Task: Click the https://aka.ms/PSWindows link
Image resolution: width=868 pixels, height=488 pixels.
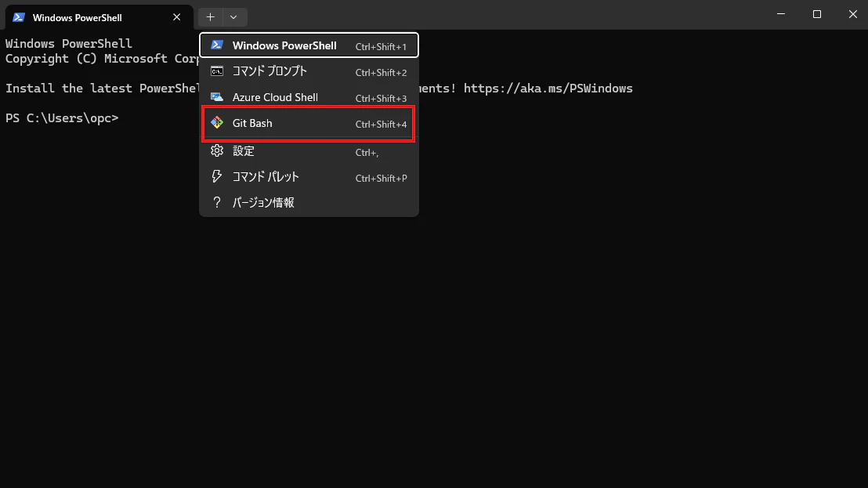Action: tap(548, 89)
